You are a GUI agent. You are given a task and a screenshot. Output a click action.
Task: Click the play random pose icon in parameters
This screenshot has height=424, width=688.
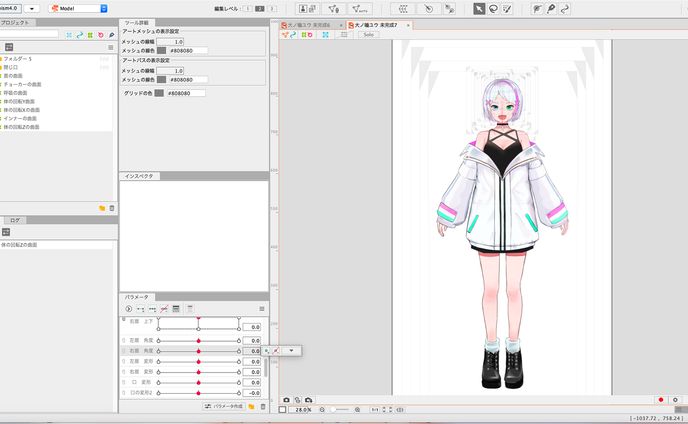tap(129, 309)
